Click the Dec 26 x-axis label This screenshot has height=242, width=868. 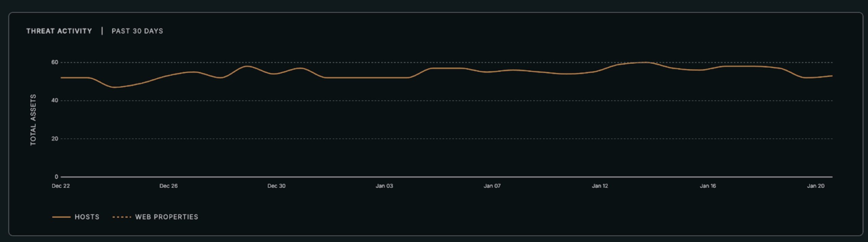click(169, 186)
